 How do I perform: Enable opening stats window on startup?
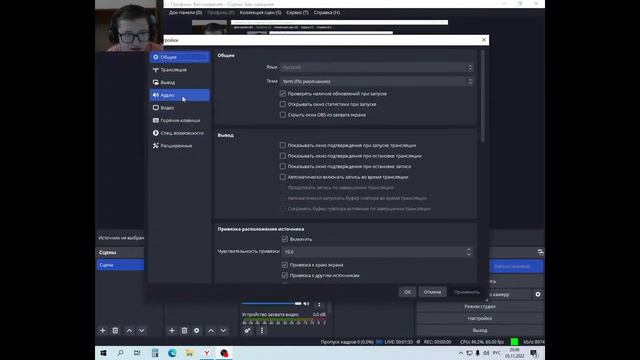[283, 104]
